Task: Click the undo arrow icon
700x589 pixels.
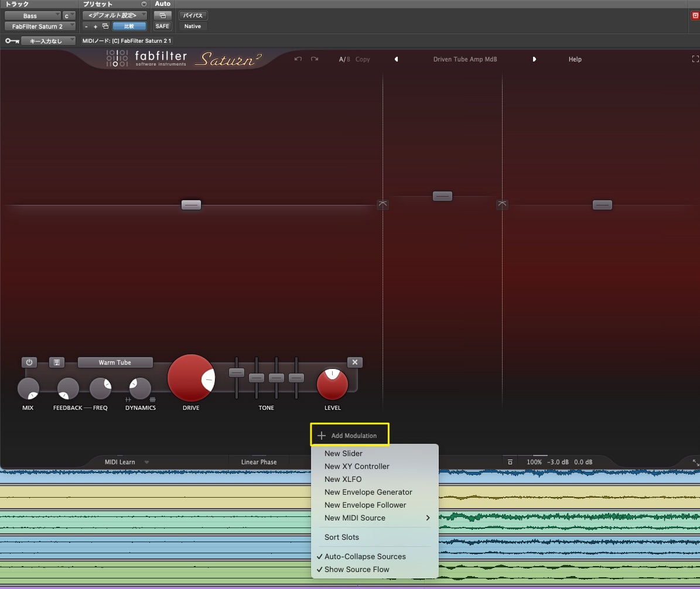Action: coord(298,59)
